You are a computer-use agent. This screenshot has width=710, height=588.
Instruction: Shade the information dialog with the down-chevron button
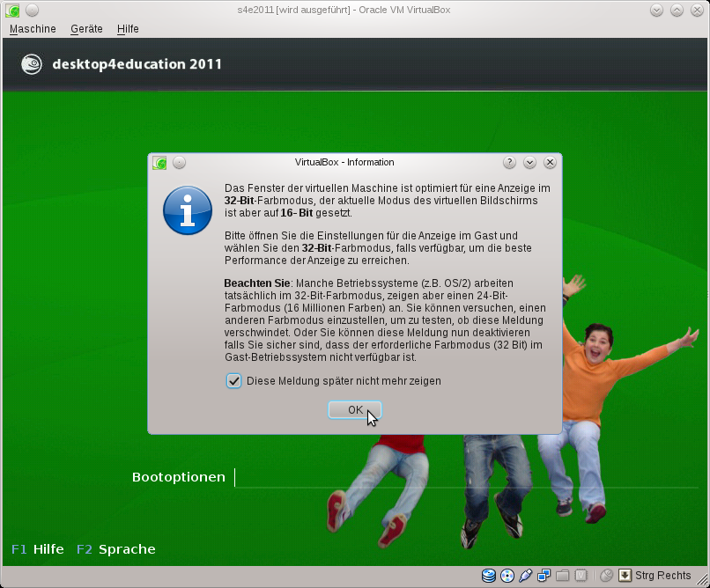(529, 162)
